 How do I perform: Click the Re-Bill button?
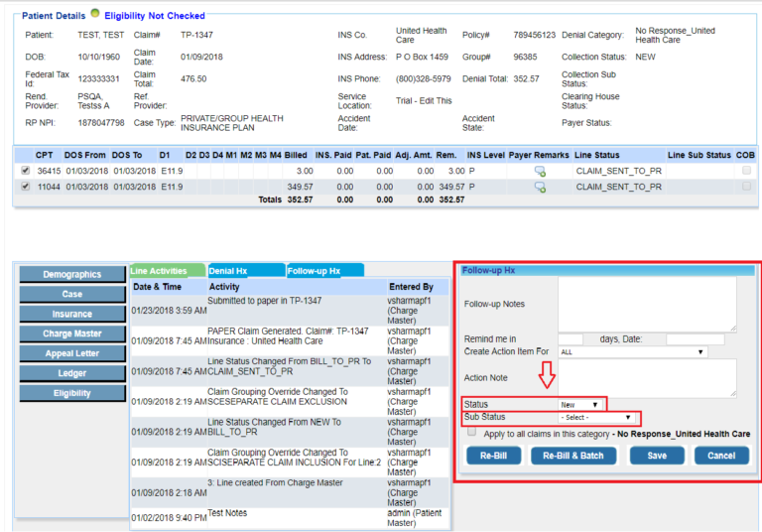(x=494, y=456)
